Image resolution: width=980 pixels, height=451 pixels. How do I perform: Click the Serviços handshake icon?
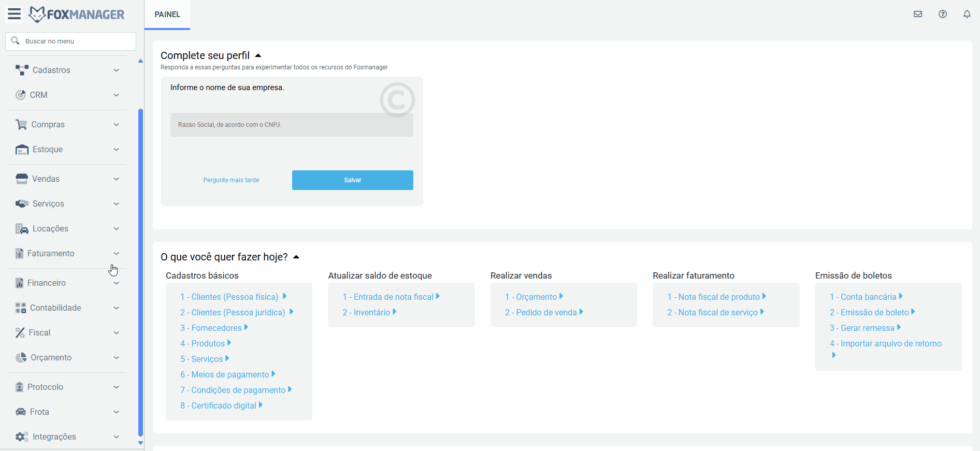[x=22, y=203]
